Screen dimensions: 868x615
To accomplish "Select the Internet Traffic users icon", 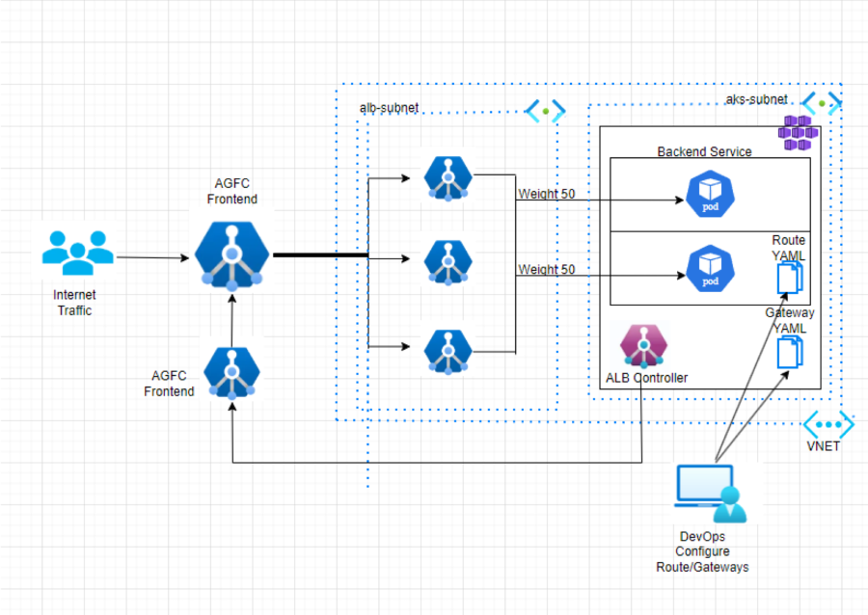I will (x=79, y=254).
